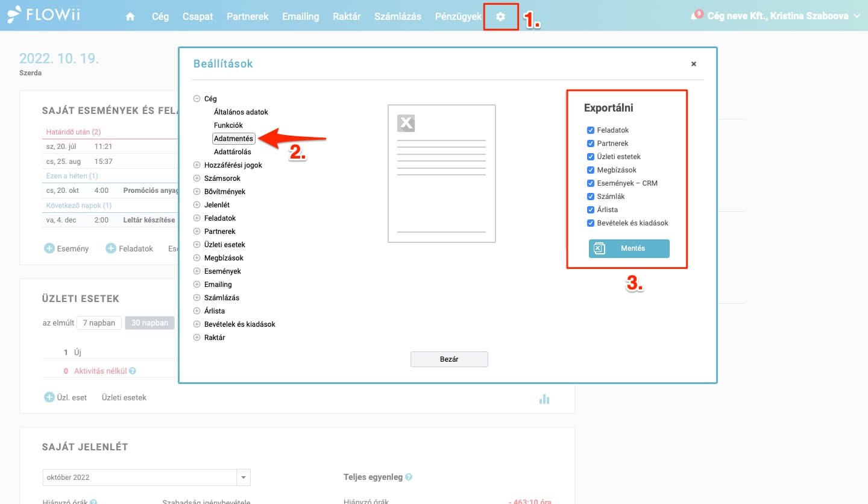Open the Raktár menu in navbar
This screenshot has height=504, width=868.
347,16
